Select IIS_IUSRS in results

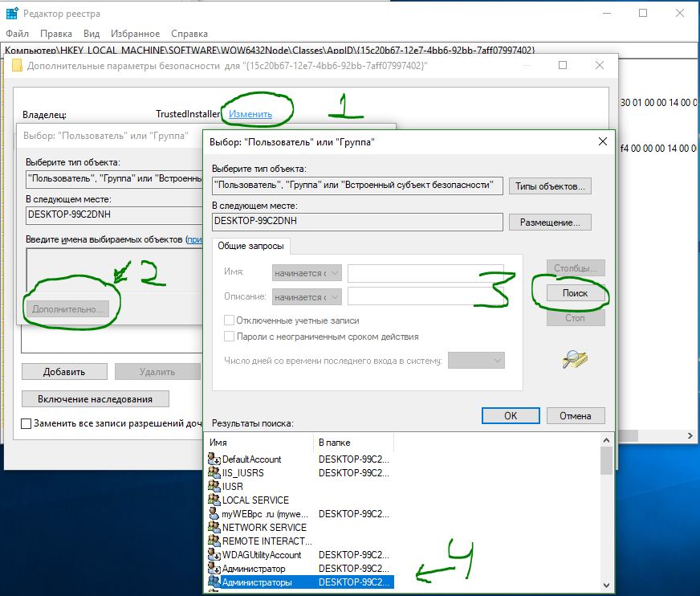tap(243, 472)
